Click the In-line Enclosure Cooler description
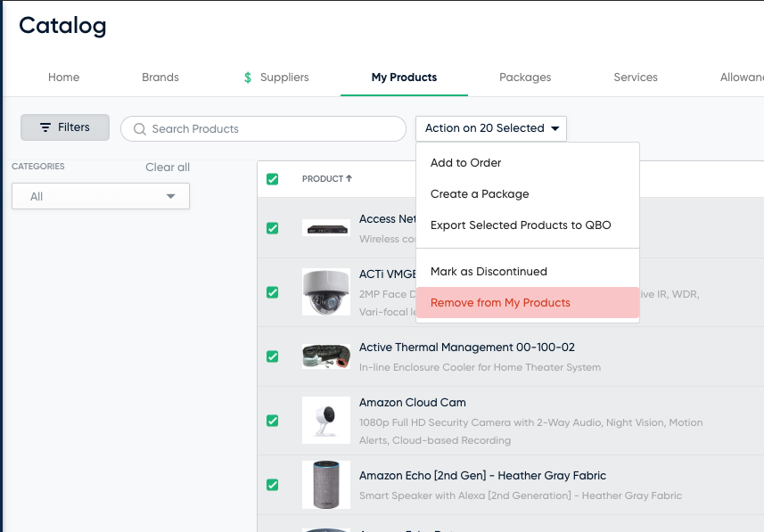This screenshot has height=532, width=764. point(480,367)
